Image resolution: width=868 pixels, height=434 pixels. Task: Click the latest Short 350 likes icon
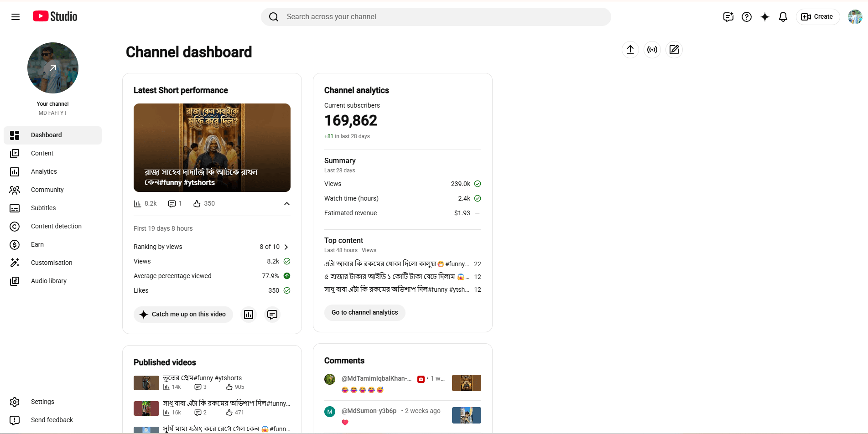tap(197, 204)
